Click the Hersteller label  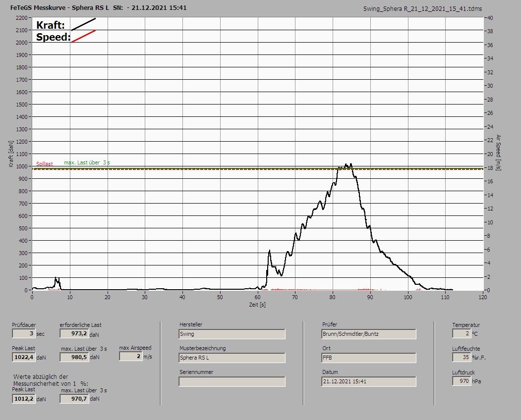(191, 324)
